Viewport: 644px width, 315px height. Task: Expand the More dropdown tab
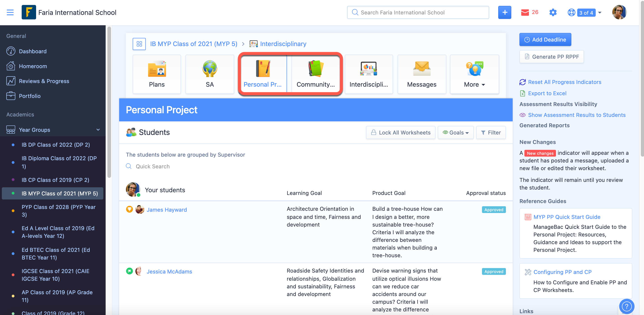click(x=475, y=74)
